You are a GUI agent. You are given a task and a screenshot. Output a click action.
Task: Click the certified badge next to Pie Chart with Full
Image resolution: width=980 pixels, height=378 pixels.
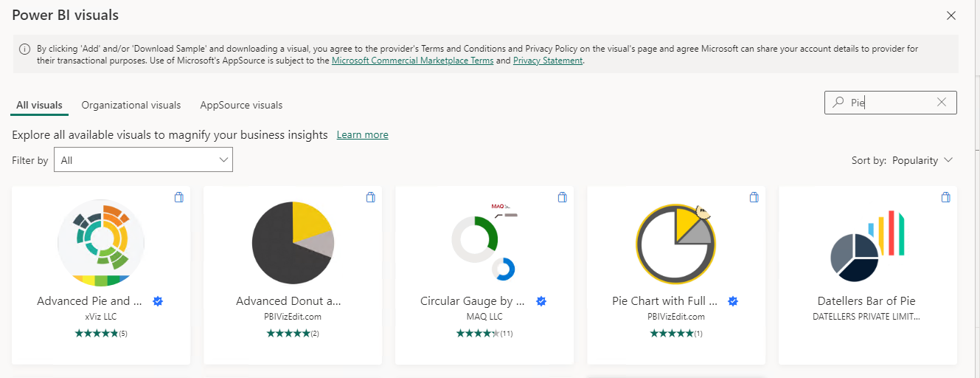tap(733, 301)
